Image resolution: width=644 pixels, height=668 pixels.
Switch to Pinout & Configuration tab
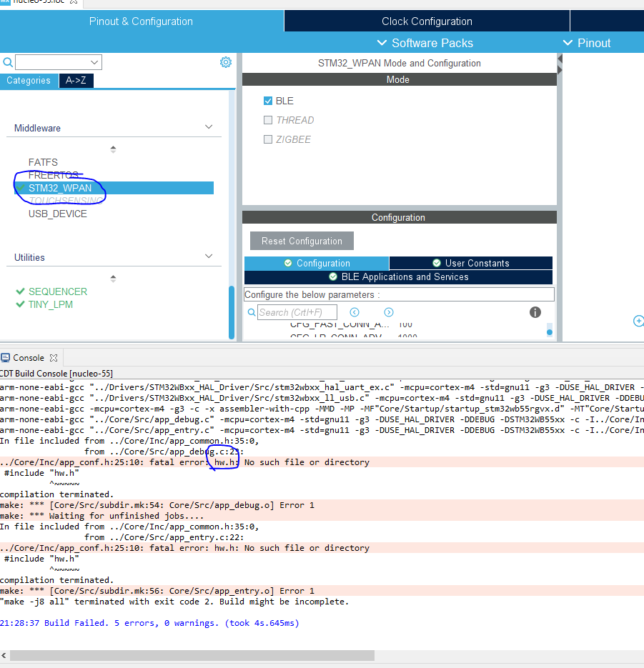[141, 21]
